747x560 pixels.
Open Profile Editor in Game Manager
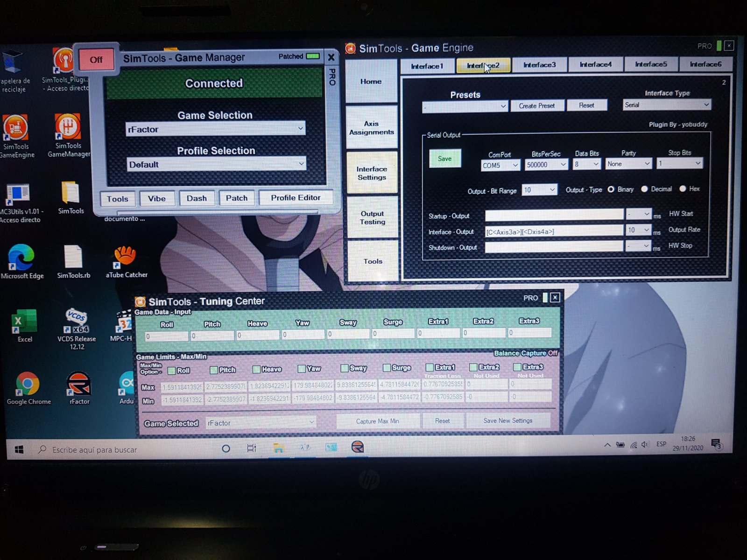[296, 198]
